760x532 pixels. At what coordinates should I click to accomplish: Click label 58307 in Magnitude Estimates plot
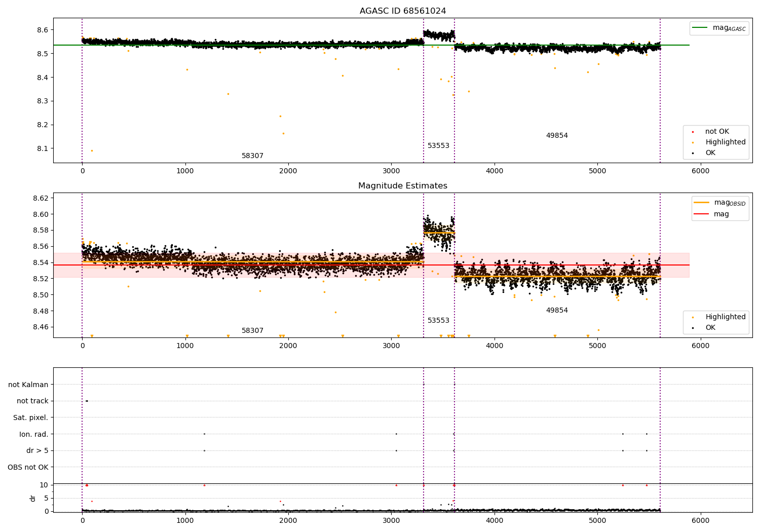click(252, 331)
